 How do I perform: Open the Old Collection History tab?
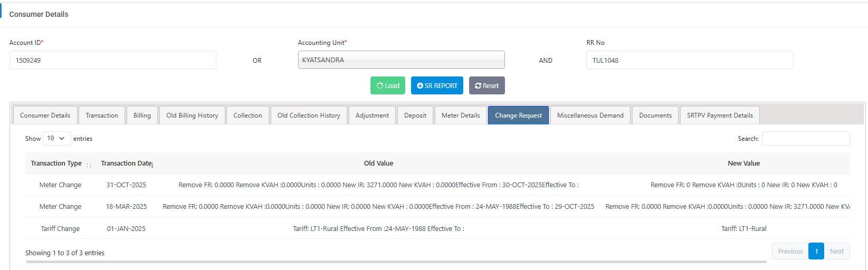(x=309, y=115)
